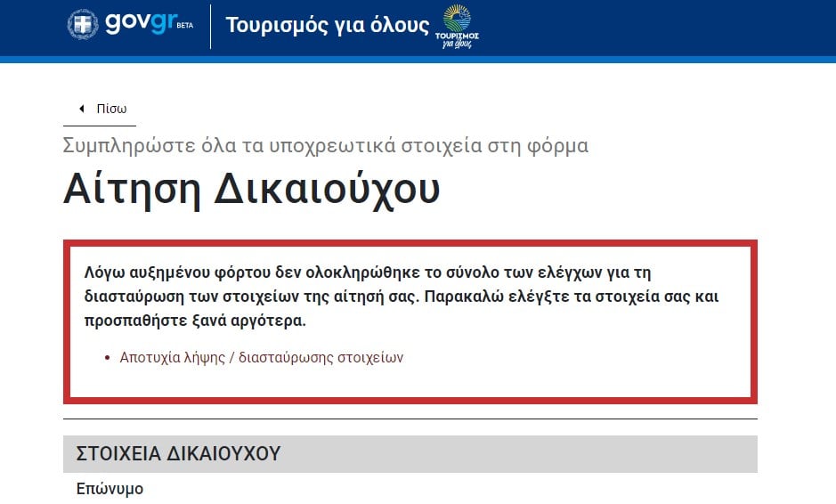Click the small 'ΤΟΥΡΙΣΜΟΣ για όλους' logo caption
Image resolution: width=836 pixels, height=504 pixels.
[x=457, y=39]
